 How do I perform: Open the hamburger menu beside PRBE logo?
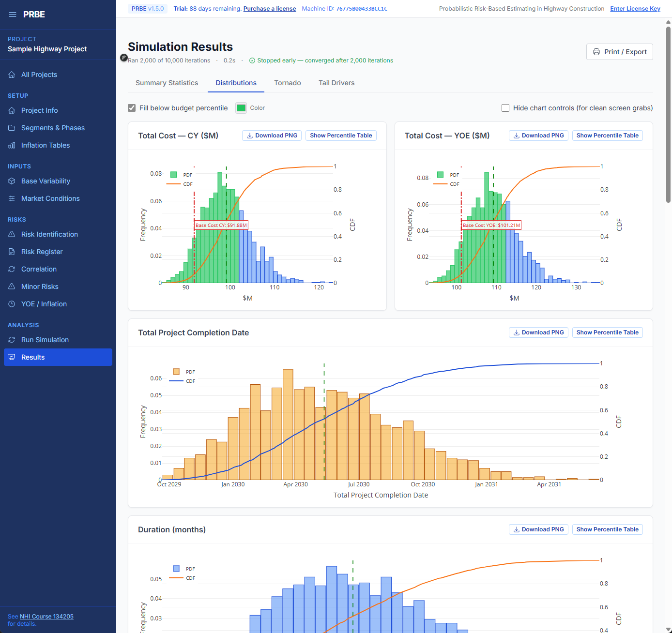(13, 14)
